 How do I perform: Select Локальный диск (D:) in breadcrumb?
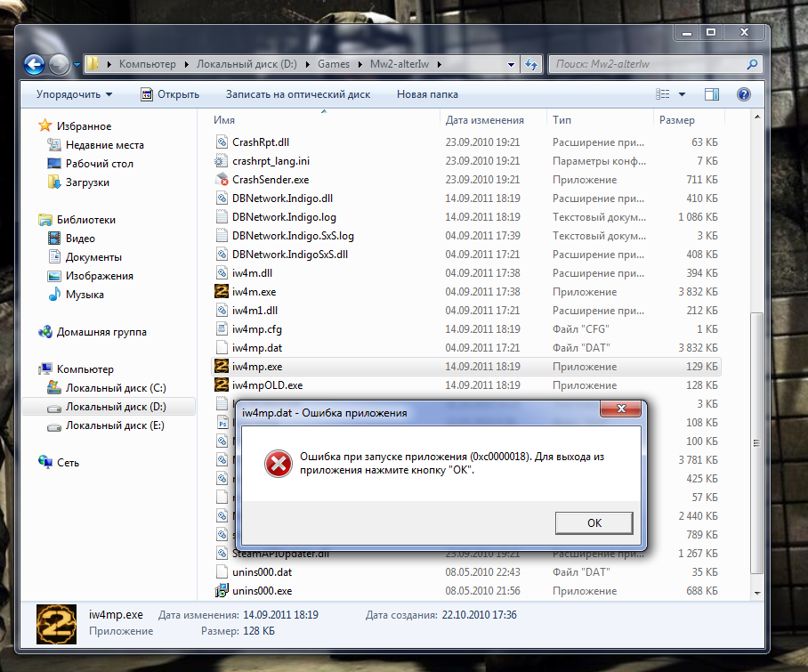pos(246,64)
